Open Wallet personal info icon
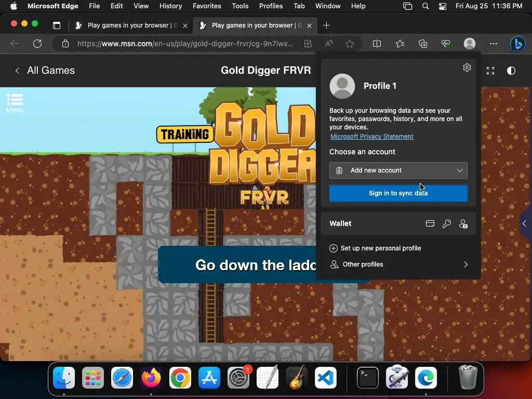 (463, 223)
